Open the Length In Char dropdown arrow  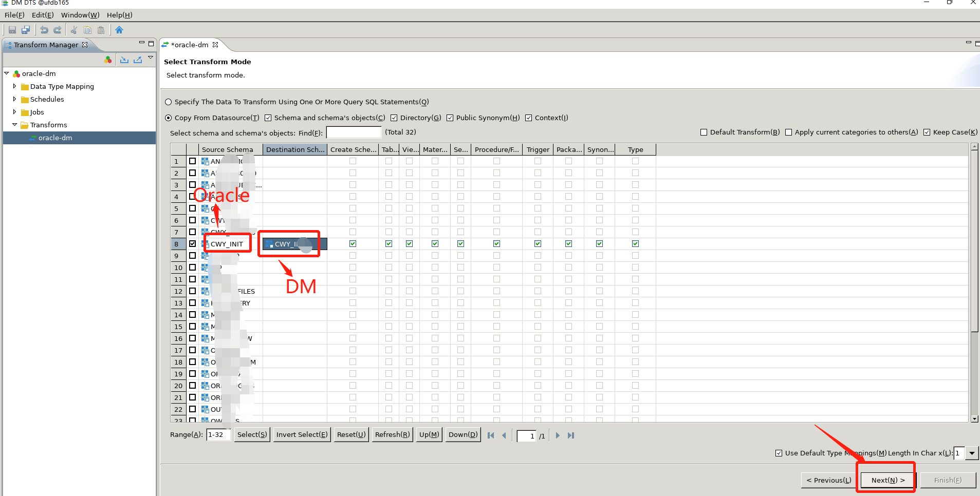(972, 453)
